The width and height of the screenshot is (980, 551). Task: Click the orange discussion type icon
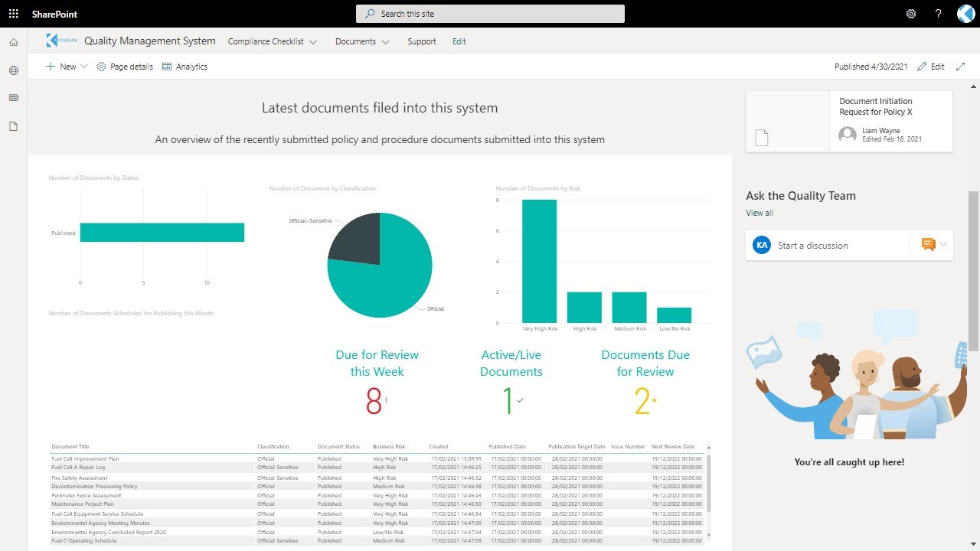tap(928, 245)
